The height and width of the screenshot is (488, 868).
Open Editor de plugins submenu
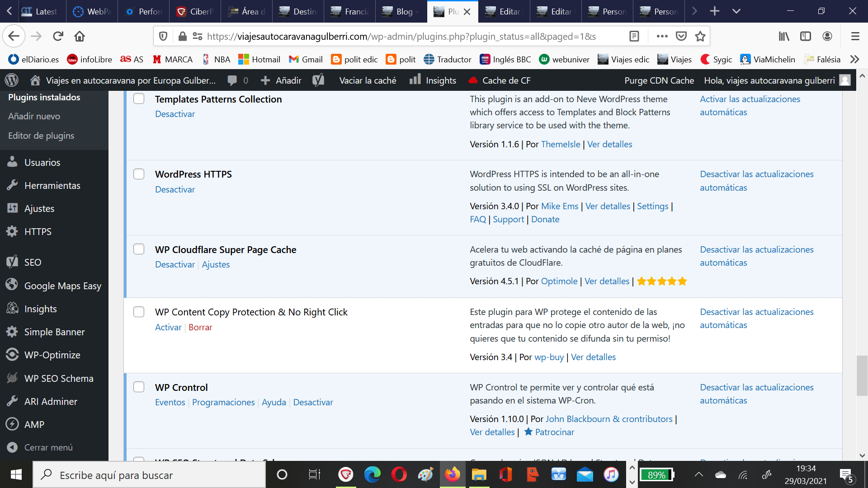click(41, 136)
